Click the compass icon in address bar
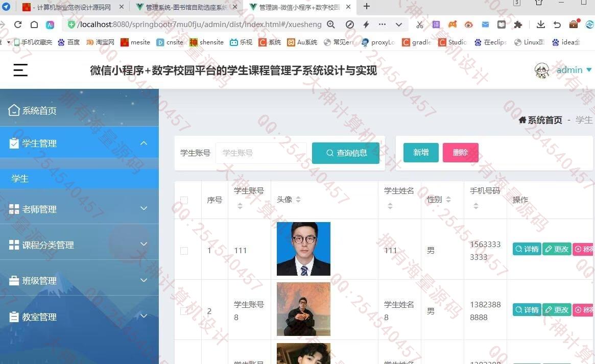This screenshot has width=595, height=364. [350, 25]
